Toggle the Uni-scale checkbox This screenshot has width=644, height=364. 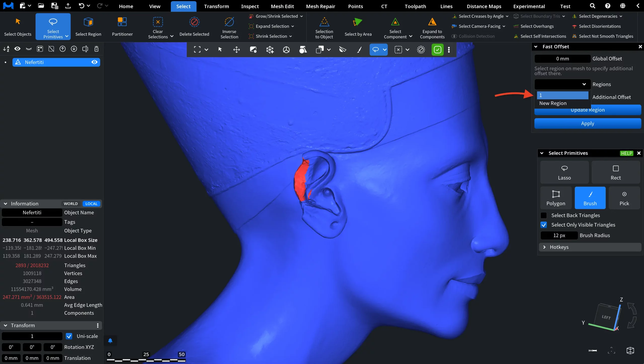tap(69, 336)
